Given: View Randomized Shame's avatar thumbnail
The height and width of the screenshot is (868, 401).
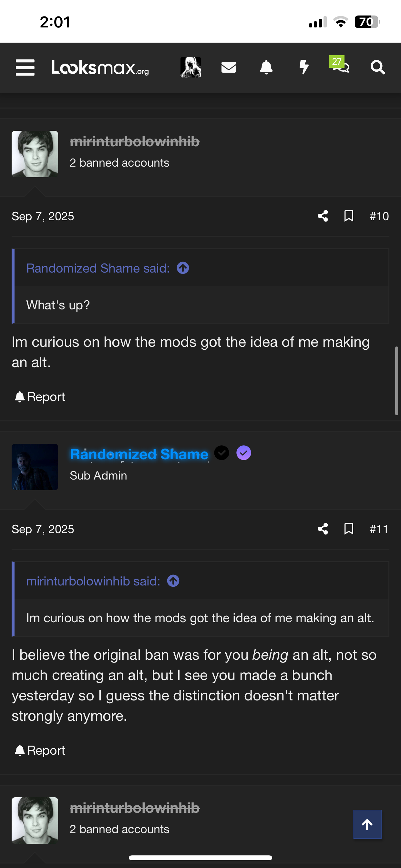Looking at the screenshot, I should click(x=35, y=467).
